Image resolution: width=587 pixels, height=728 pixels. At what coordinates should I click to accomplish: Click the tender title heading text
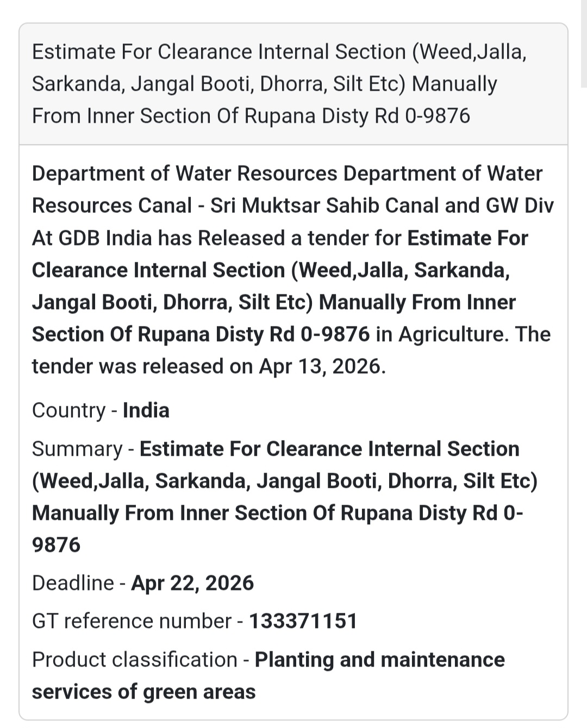click(279, 84)
